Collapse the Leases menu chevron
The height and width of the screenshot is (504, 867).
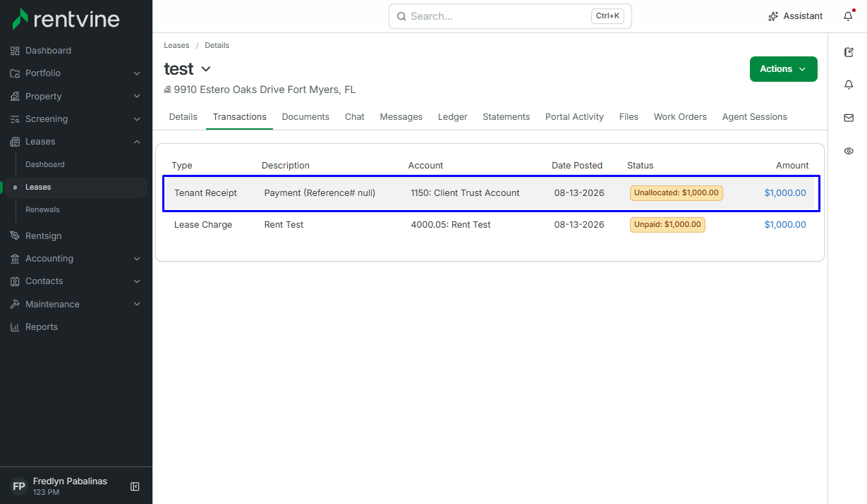[137, 142]
